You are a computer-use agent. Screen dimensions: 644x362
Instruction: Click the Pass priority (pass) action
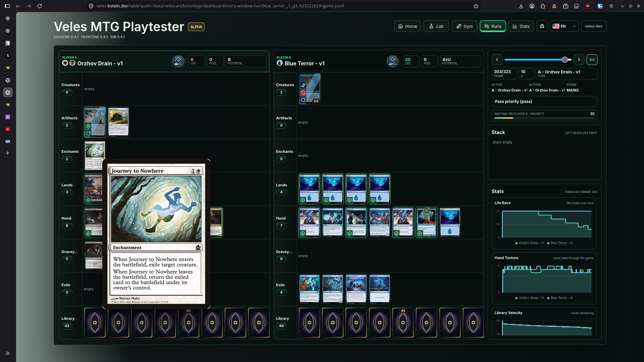544,102
